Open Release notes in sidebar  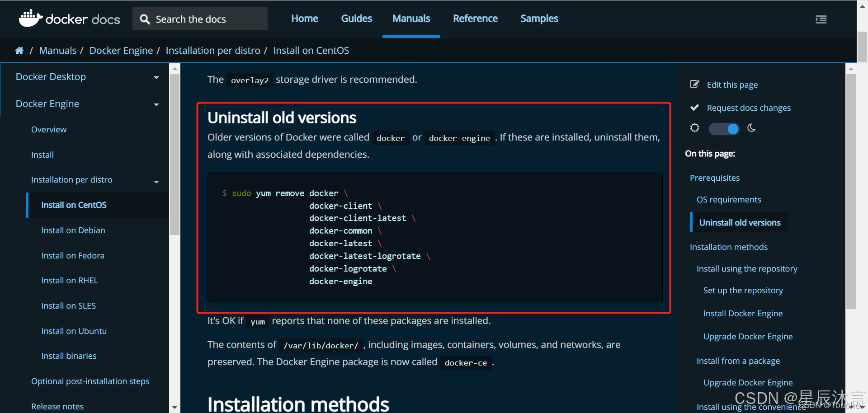[x=57, y=407]
